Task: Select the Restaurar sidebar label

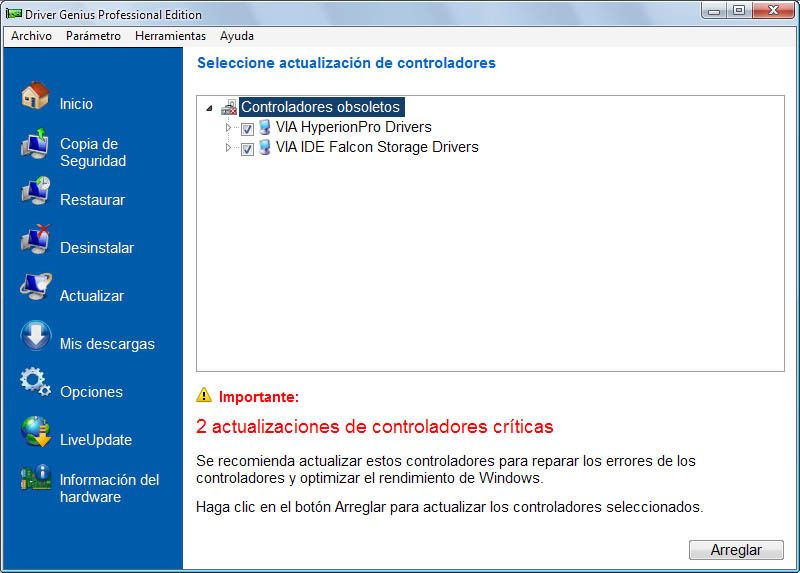Action: point(92,200)
